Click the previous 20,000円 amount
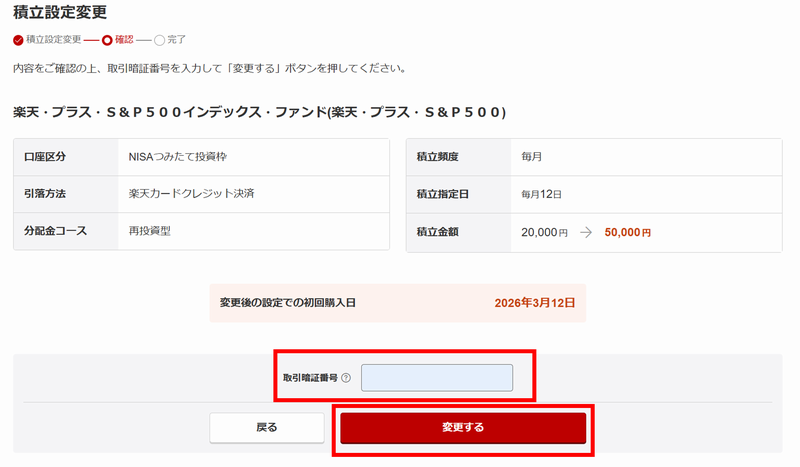800x467 pixels. (544, 232)
